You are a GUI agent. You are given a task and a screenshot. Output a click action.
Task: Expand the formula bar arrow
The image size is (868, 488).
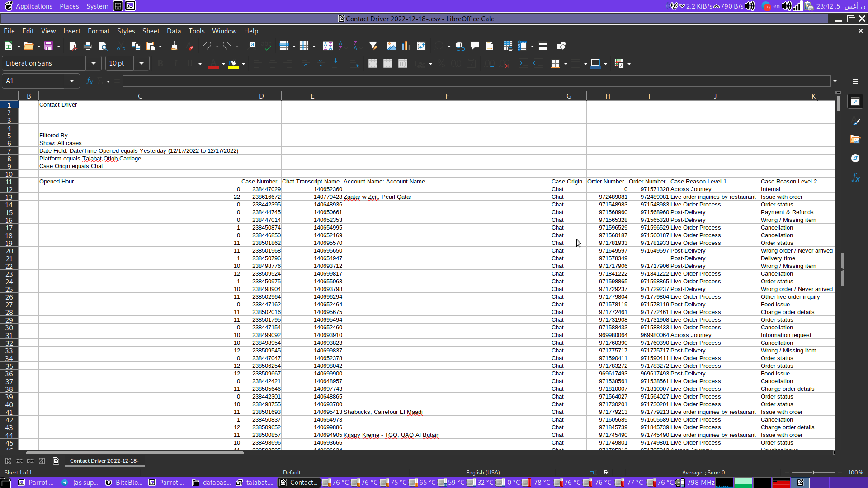(x=835, y=81)
